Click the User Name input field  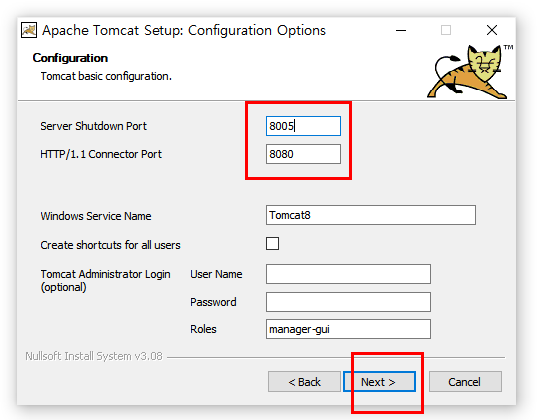348,274
